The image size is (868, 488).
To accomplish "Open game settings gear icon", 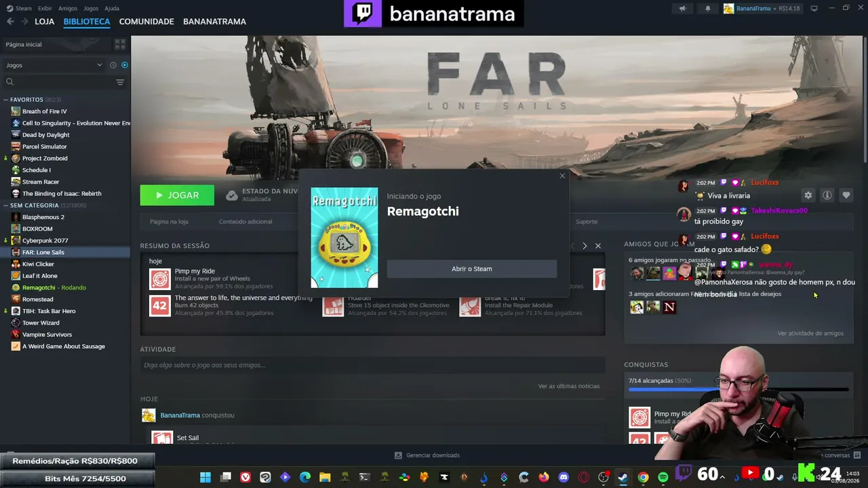I will [x=808, y=195].
